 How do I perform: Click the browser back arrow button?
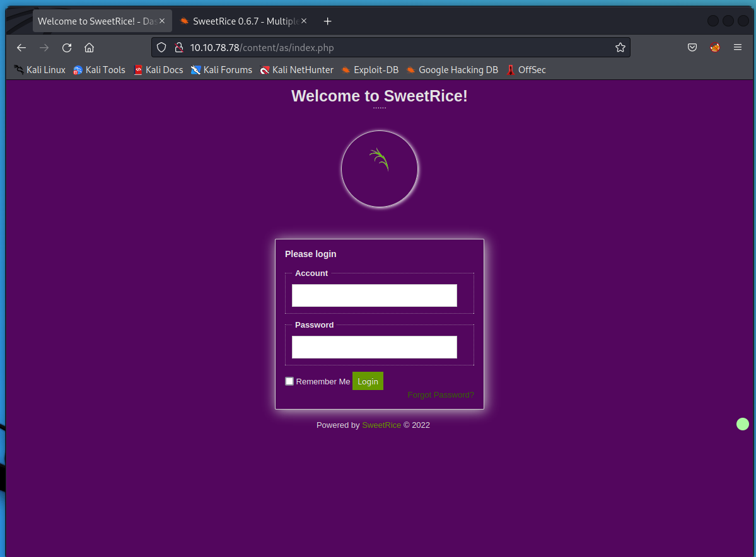(x=21, y=48)
